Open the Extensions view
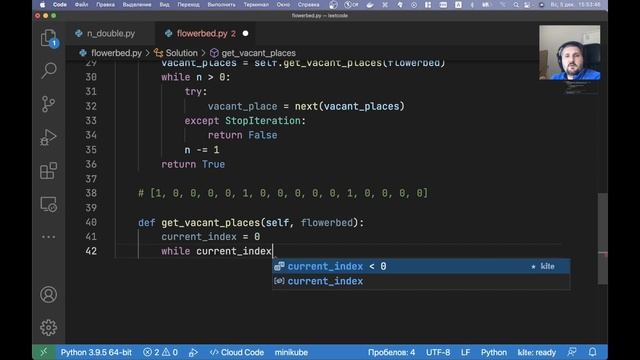This screenshot has width=640, height=360. point(49,171)
